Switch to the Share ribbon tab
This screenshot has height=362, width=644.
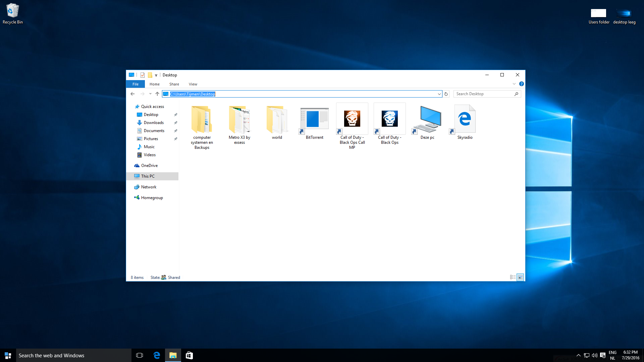(x=174, y=84)
